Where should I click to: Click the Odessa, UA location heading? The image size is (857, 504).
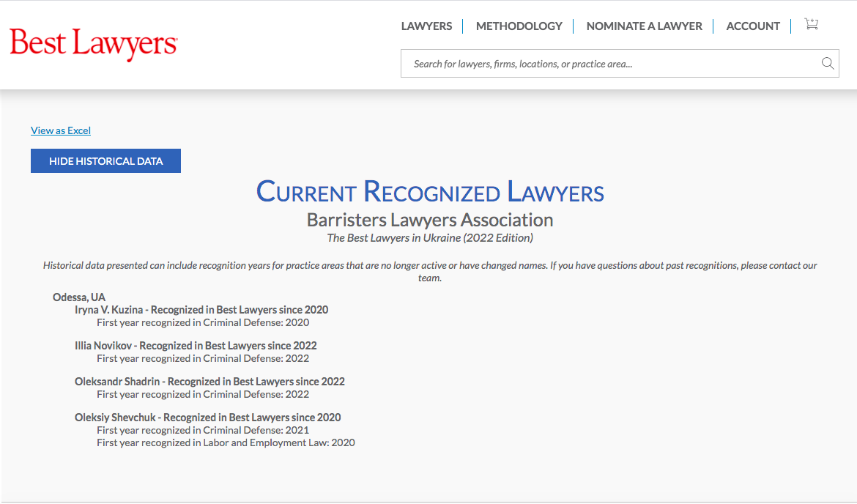[x=78, y=297]
